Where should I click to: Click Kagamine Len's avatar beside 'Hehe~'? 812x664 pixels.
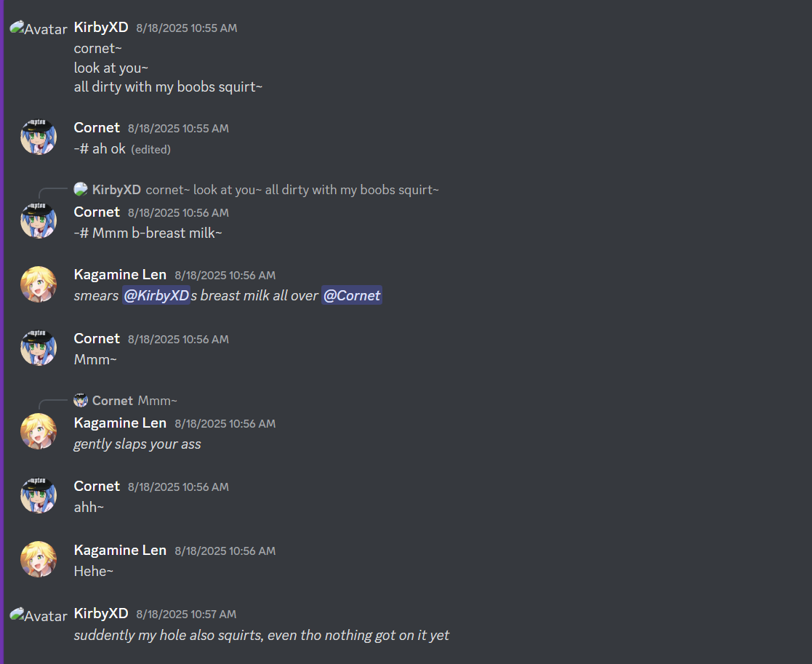[x=39, y=559]
